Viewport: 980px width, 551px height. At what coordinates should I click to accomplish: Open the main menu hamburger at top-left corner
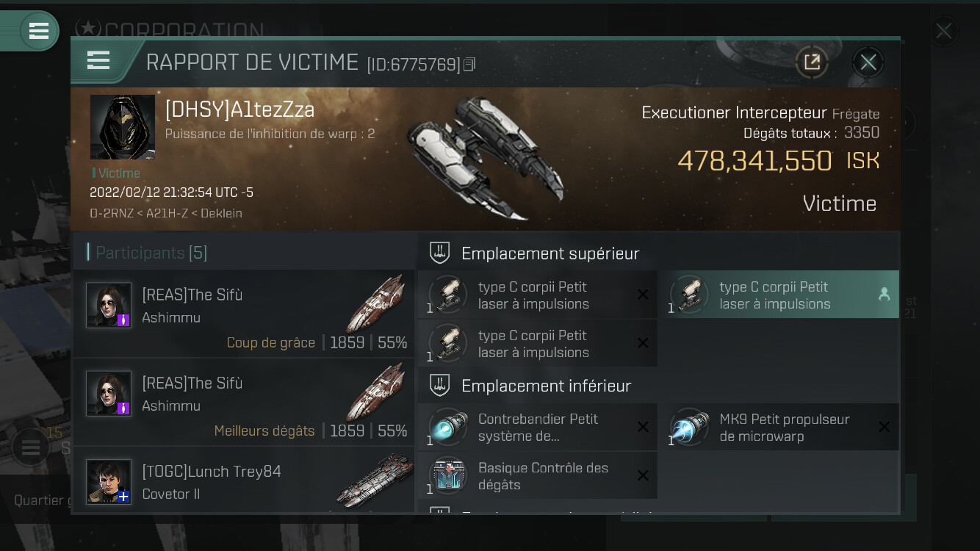pos(39,31)
